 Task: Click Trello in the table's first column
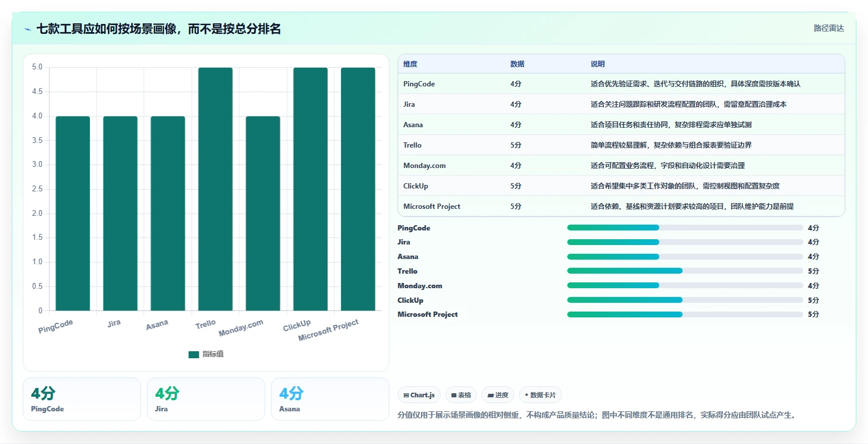[412, 145]
